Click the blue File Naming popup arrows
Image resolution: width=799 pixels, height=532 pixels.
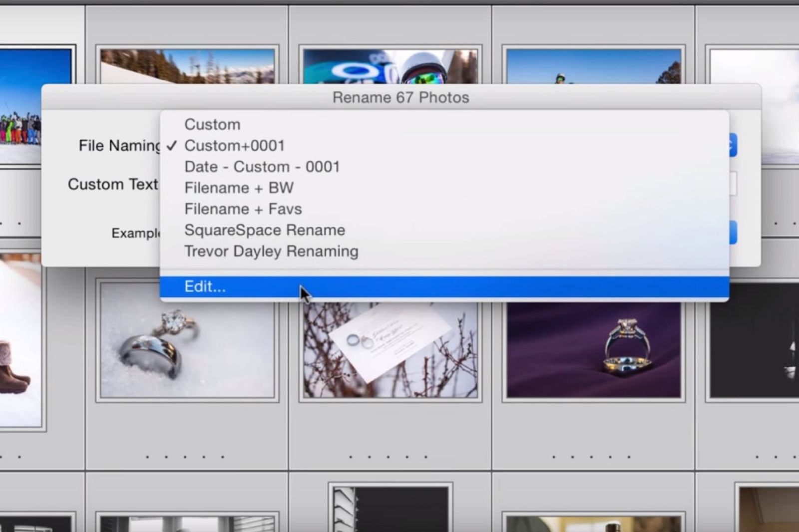click(x=733, y=146)
